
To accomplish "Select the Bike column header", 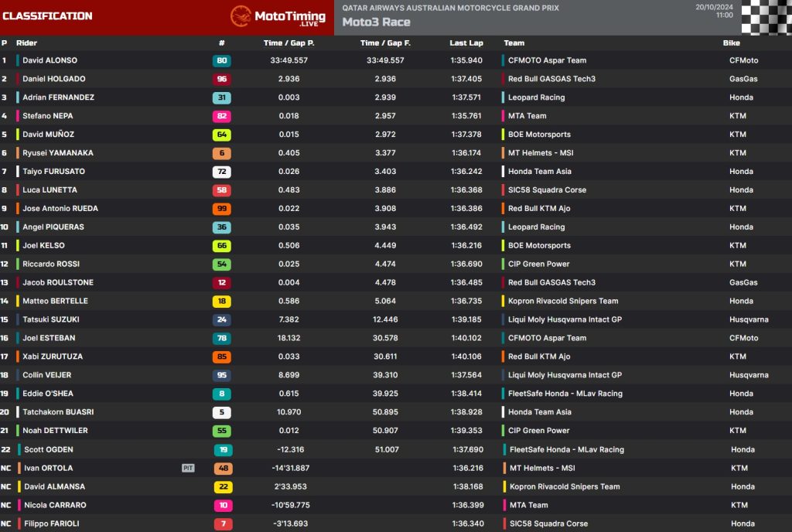I will tap(731, 43).
